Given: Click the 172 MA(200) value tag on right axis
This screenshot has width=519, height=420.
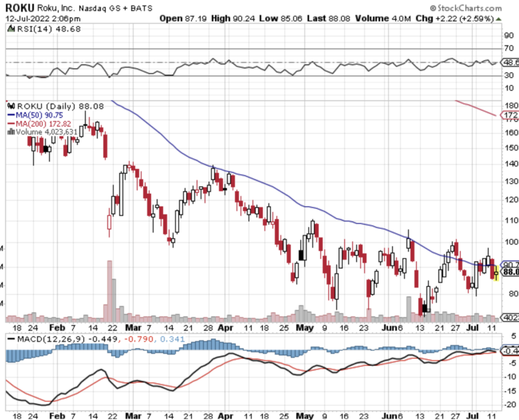Looking at the screenshot, I should [x=510, y=115].
